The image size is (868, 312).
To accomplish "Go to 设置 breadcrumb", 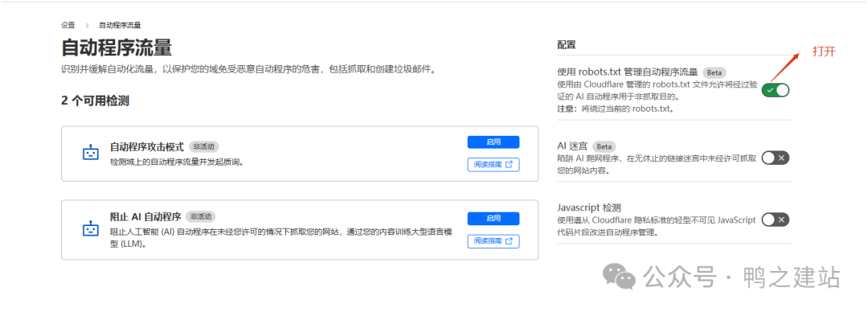I will [x=68, y=26].
